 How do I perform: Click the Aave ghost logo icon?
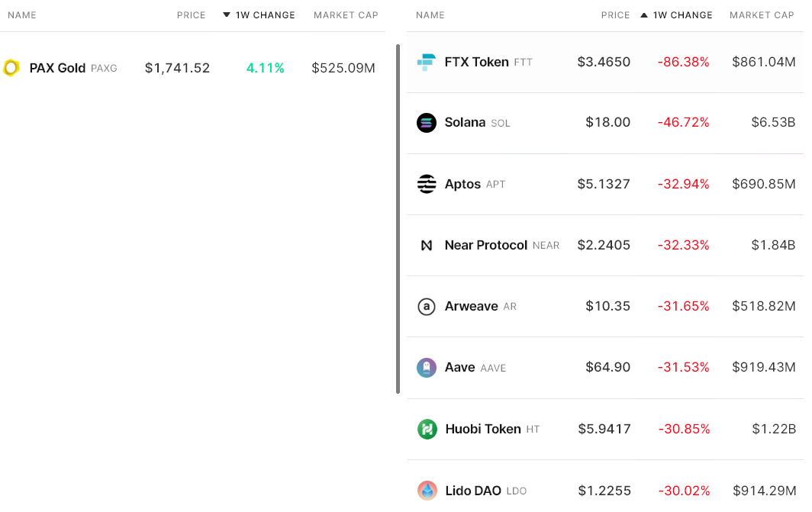click(427, 368)
